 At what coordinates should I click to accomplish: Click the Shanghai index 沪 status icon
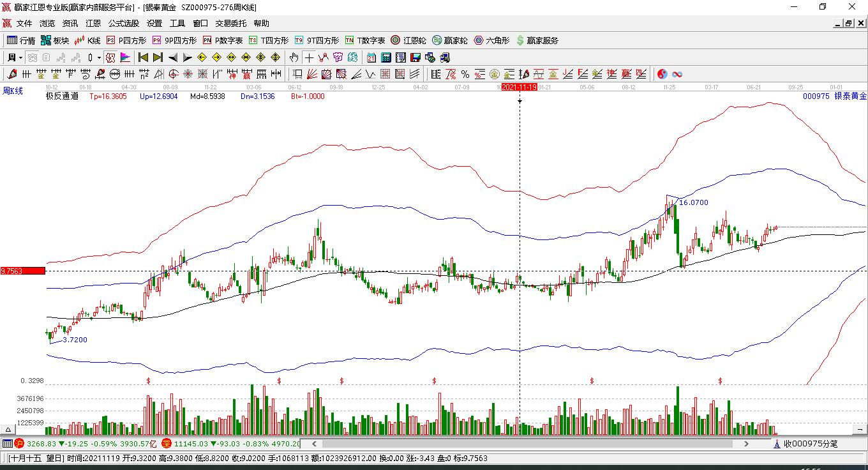point(19,443)
